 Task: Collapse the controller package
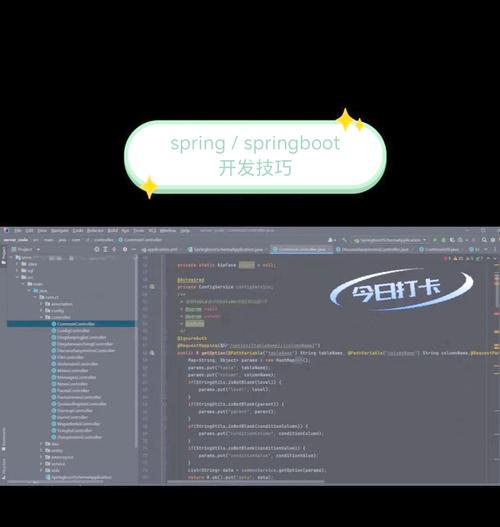[41, 317]
